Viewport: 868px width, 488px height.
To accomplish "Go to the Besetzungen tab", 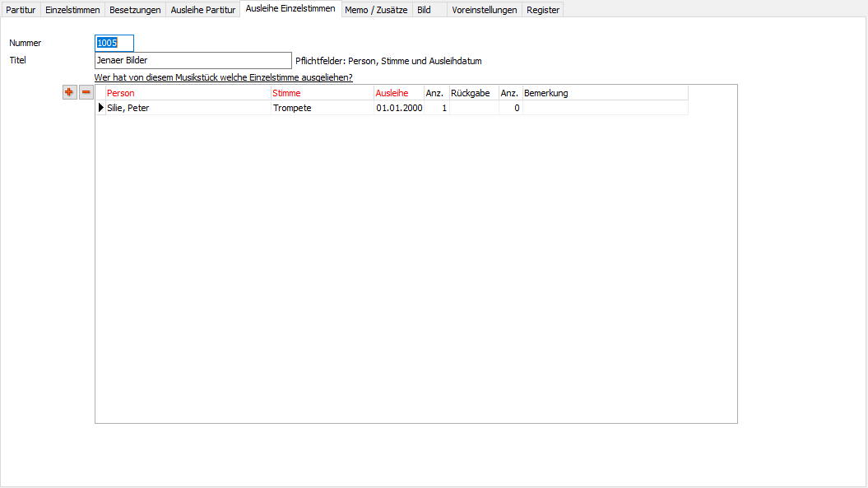I will pyautogui.click(x=135, y=10).
